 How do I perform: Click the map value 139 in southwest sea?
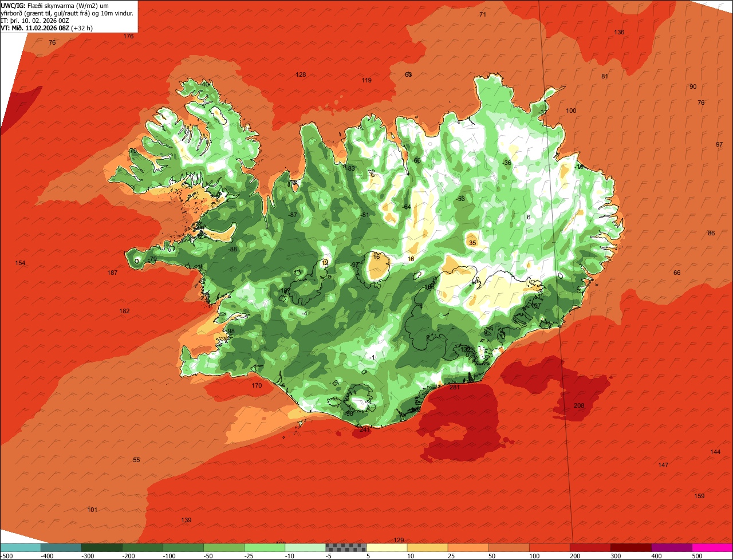[x=186, y=520]
